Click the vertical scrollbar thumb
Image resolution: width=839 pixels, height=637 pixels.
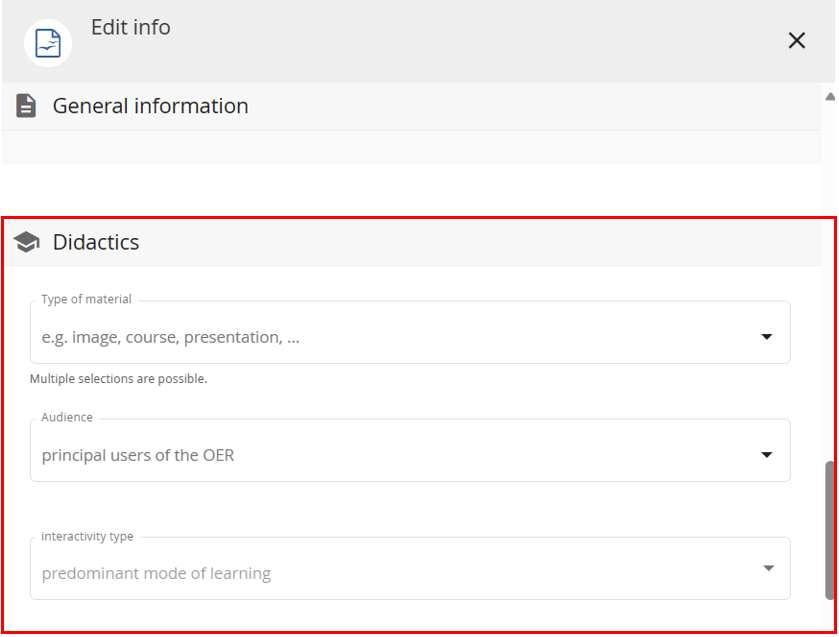[829, 530]
